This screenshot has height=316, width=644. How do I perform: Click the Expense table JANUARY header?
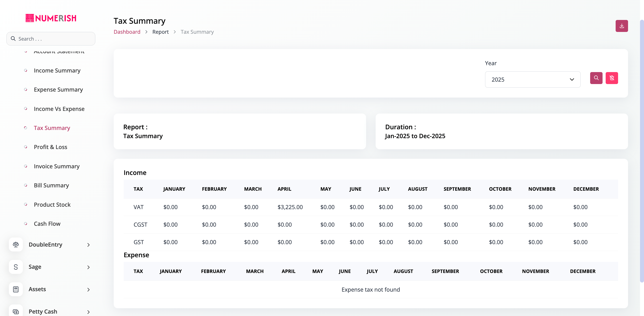click(171, 271)
